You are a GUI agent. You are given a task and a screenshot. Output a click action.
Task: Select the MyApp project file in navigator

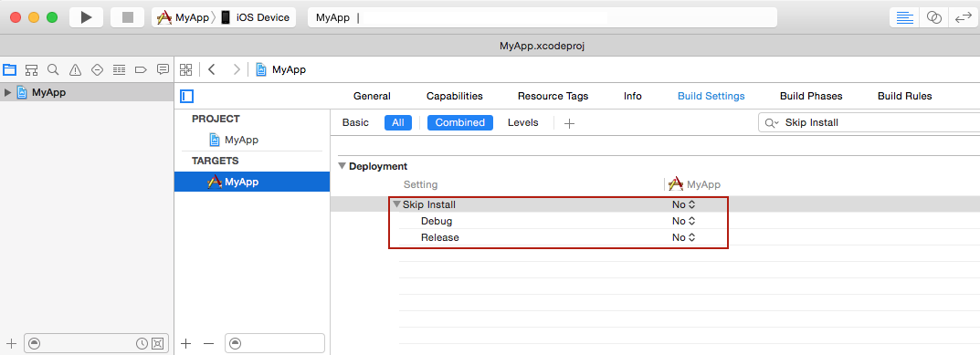[x=41, y=92]
